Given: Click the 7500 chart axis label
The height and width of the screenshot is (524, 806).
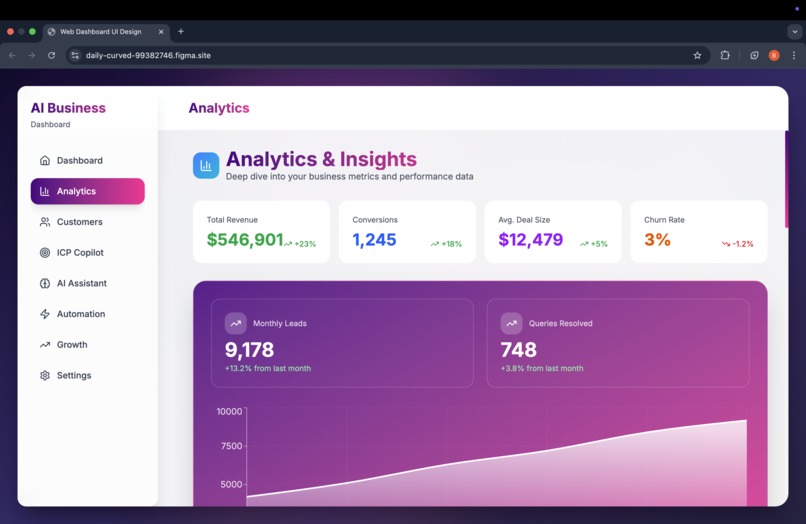Looking at the screenshot, I should (x=231, y=446).
